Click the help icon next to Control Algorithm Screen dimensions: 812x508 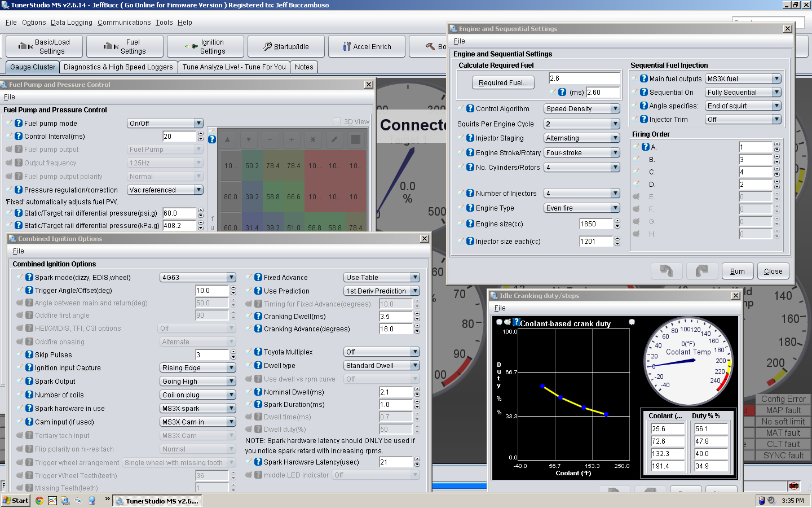470,108
